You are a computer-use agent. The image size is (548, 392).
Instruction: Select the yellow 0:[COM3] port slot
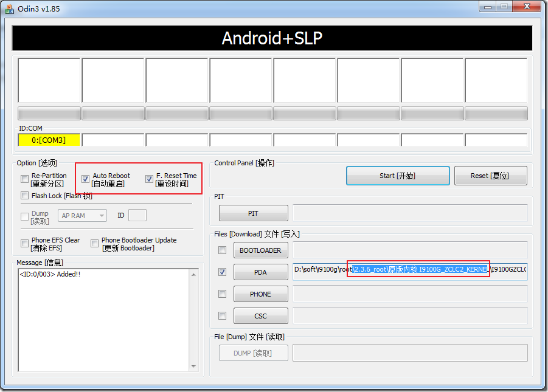click(x=49, y=140)
